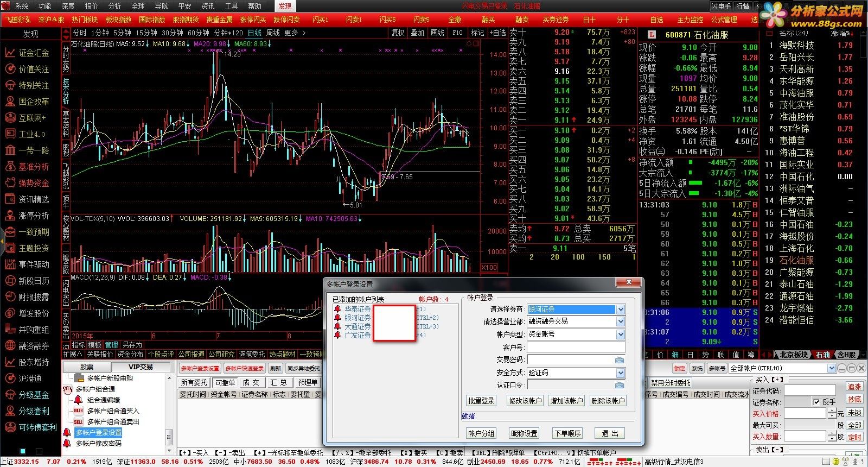868x467 pixels.
Task: Click the 认证口令 soft keyboard icon
Action: point(620,385)
